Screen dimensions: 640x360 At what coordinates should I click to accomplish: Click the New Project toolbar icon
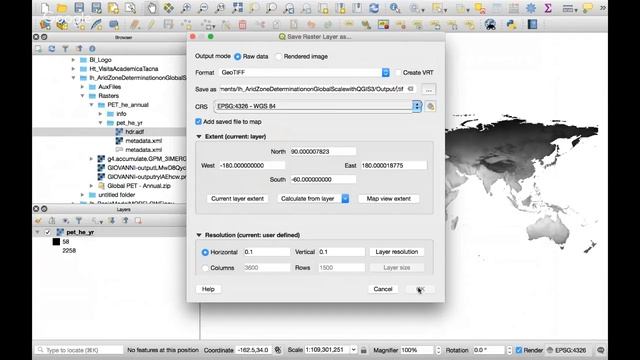pyautogui.click(x=45, y=8)
